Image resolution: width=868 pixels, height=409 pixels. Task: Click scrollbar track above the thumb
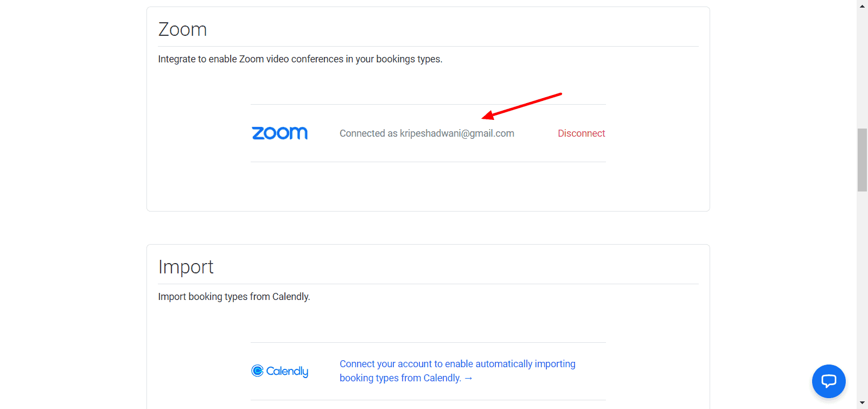pyautogui.click(x=862, y=65)
